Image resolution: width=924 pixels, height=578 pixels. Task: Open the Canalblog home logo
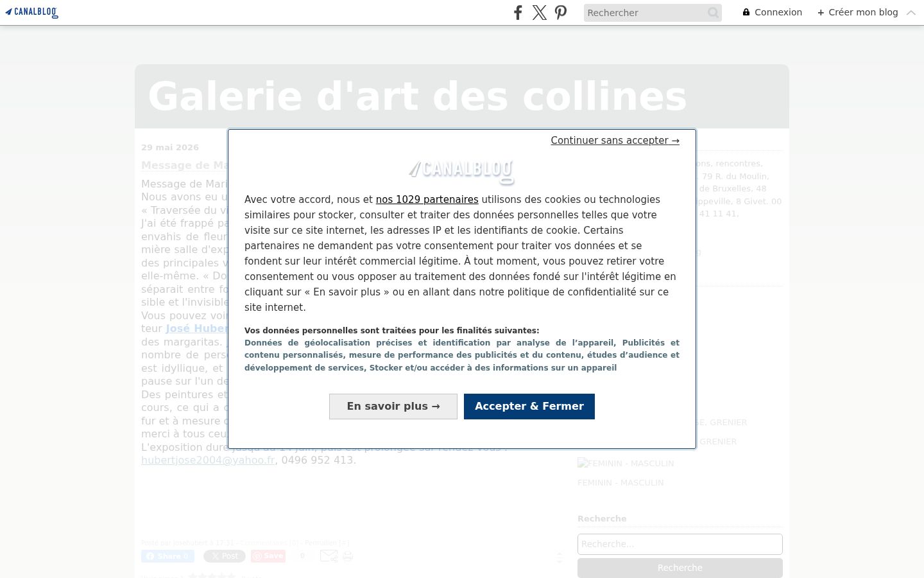pos(31,12)
